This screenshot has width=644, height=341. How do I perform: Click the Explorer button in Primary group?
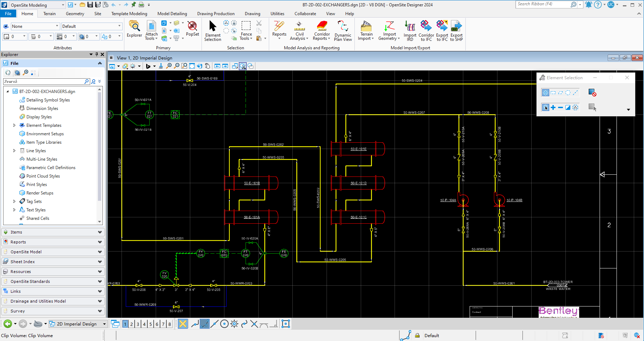[x=134, y=30]
